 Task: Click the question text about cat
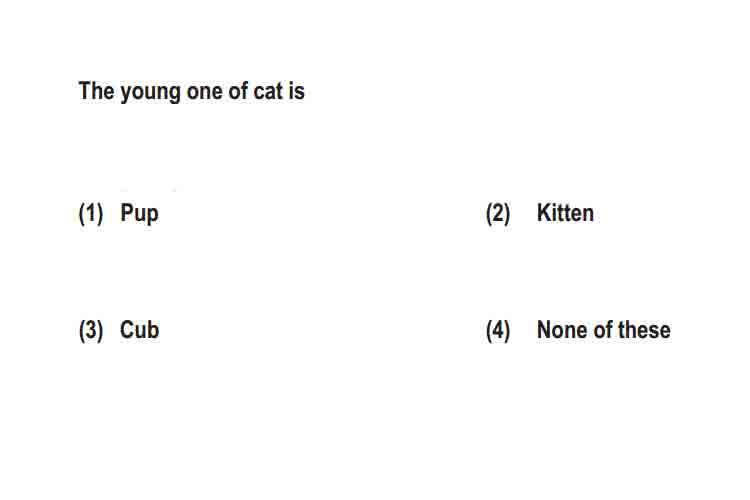[x=191, y=91]
